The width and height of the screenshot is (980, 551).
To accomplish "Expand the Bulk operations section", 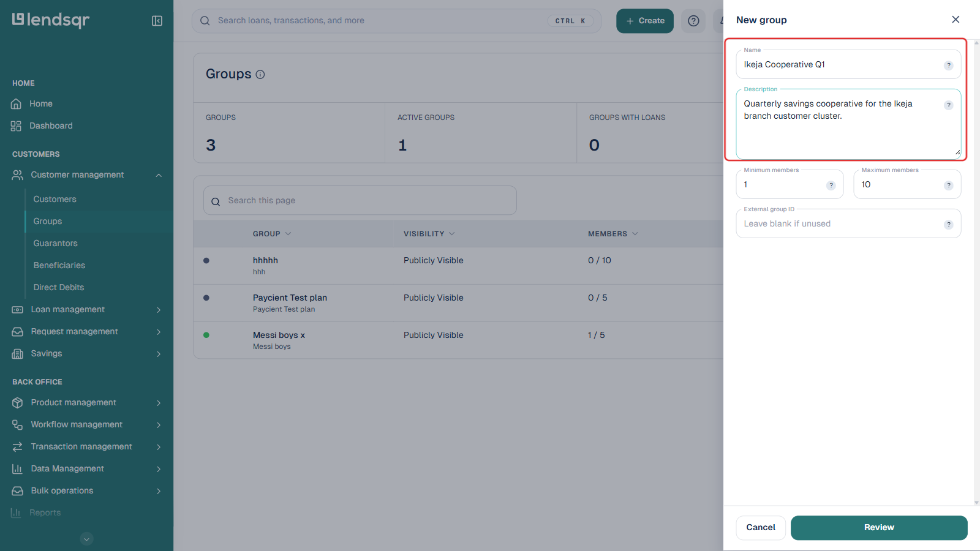I will pyautogui.click(x=159, y=491).
